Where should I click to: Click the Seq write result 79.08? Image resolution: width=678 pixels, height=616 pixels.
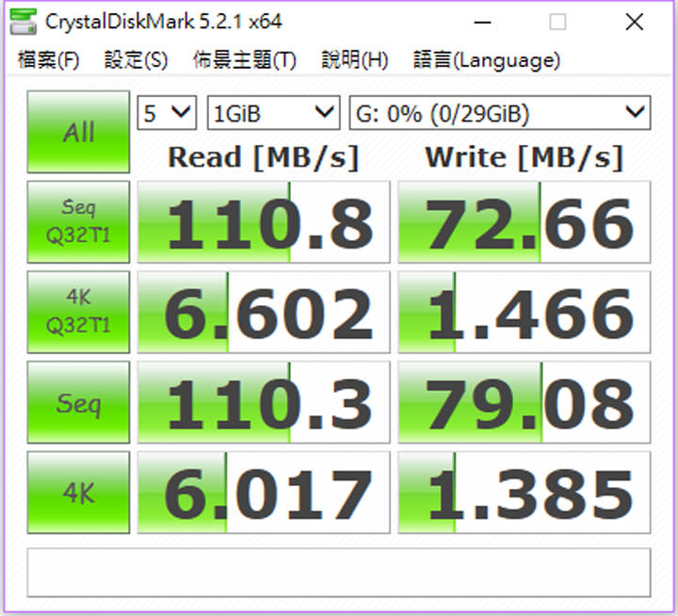(x=524, y=403)
